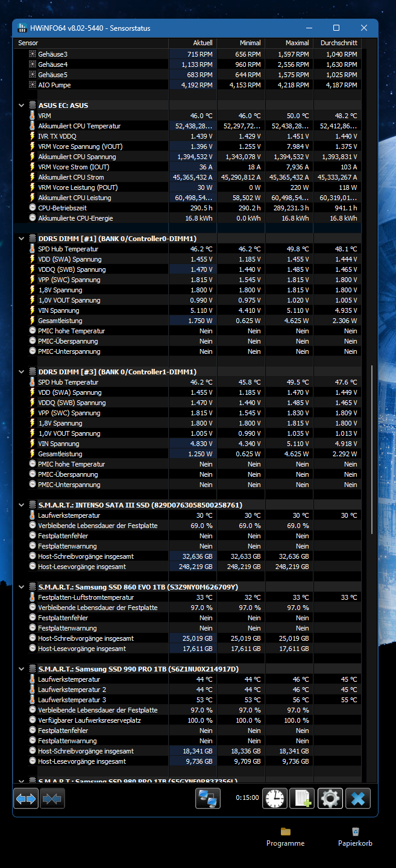Click the 32,636 GB Host-Schreibvorgänge value

(197, 556)
